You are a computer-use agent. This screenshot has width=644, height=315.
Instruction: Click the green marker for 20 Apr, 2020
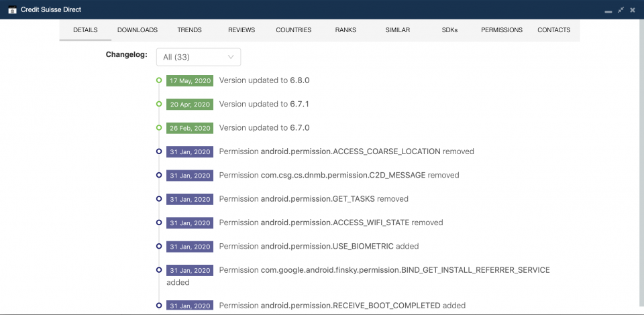click(x=159, y=104)
